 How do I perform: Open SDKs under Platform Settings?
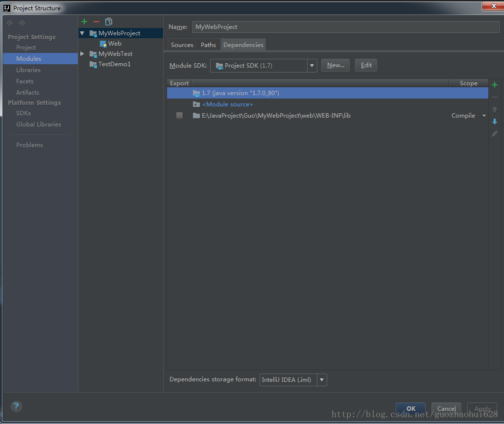tap(24, 113)
